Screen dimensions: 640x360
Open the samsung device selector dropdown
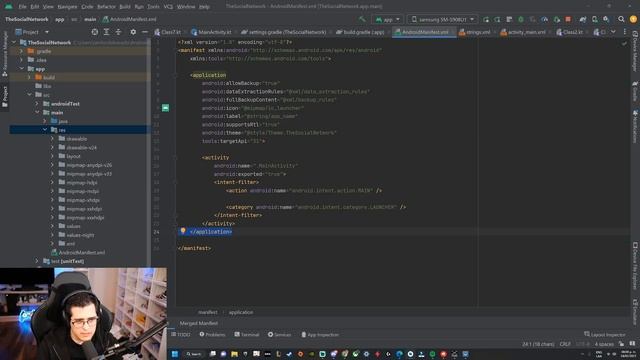[442, 19]
